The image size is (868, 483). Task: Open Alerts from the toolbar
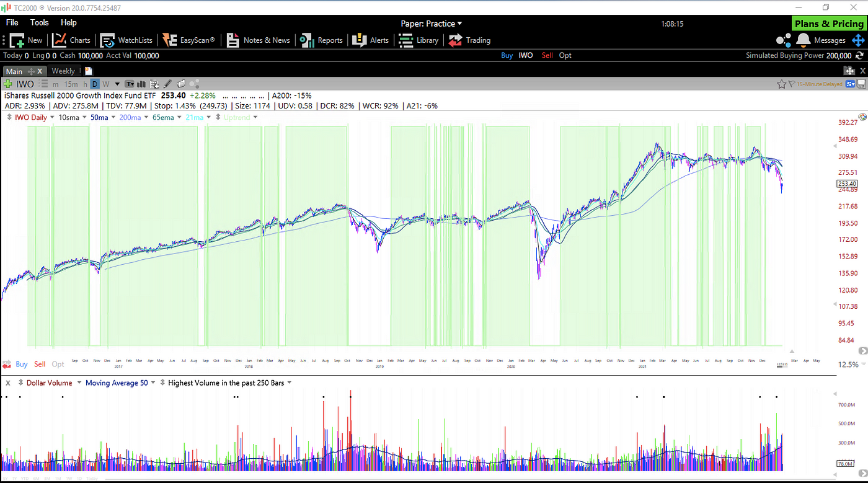click(371, 40)
